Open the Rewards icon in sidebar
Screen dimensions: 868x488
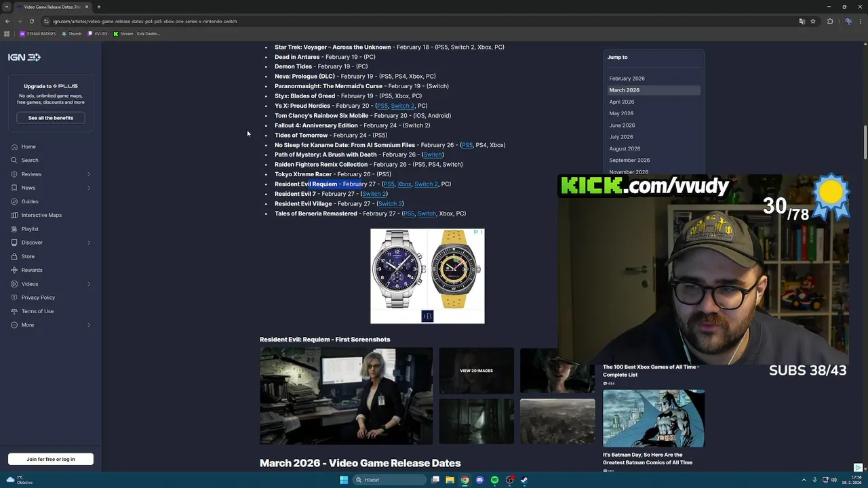pos(14,270)
